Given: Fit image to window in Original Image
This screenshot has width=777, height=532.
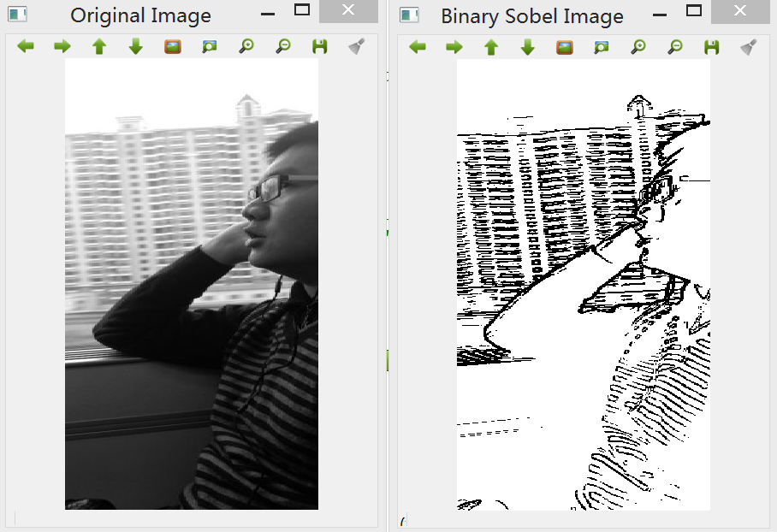Looking at the screenshot, I should coord(210,46).
